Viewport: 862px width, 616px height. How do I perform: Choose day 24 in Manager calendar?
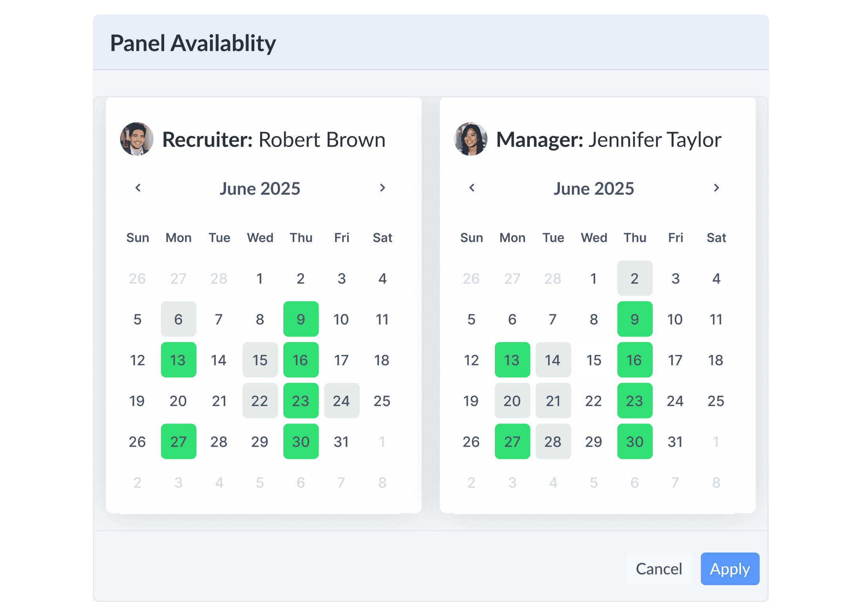tap(675, 400)
